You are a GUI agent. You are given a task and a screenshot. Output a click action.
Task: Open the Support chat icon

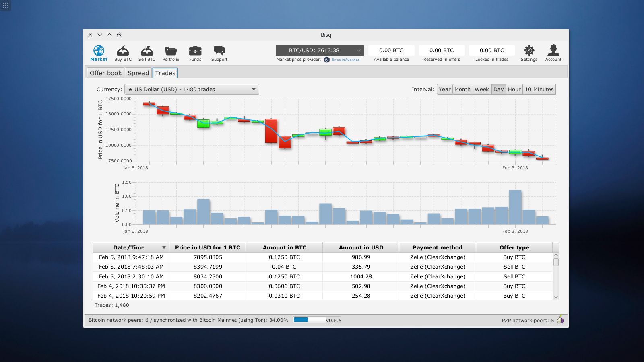click(219, 51)
